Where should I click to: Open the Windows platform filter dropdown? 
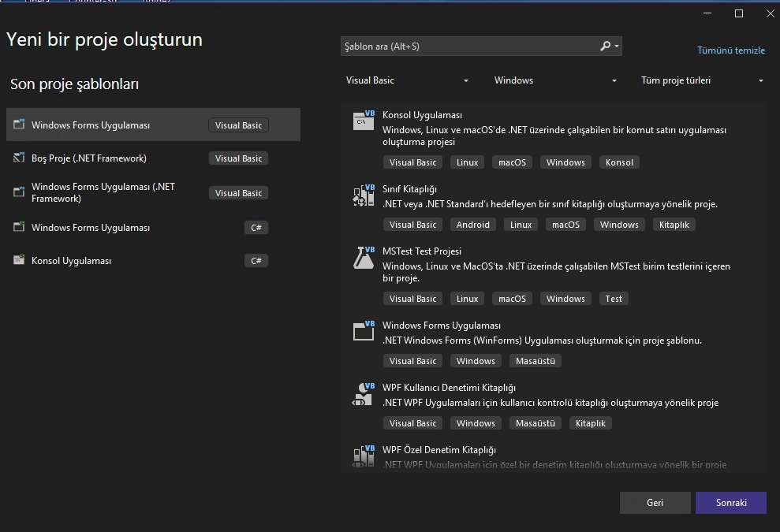tap(555, 80)
